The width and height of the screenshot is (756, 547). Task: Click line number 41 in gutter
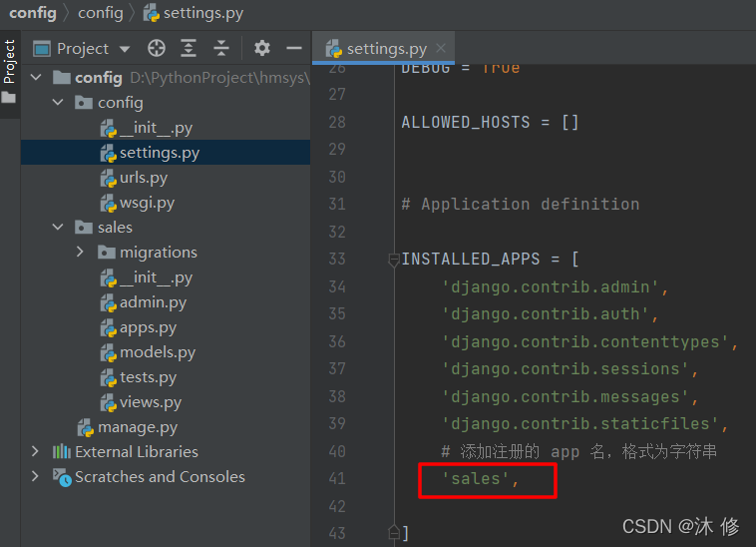[x=337, y=478]
